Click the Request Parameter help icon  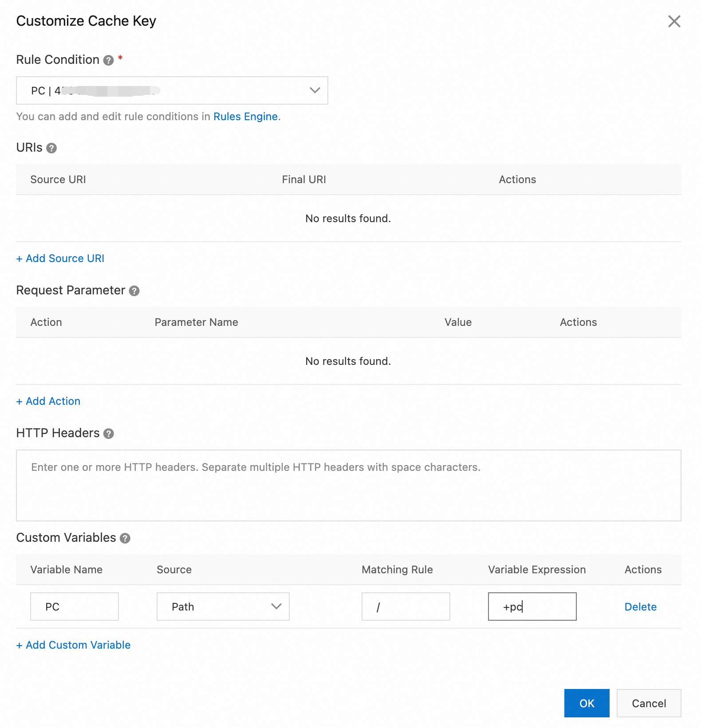coord(134,291)
